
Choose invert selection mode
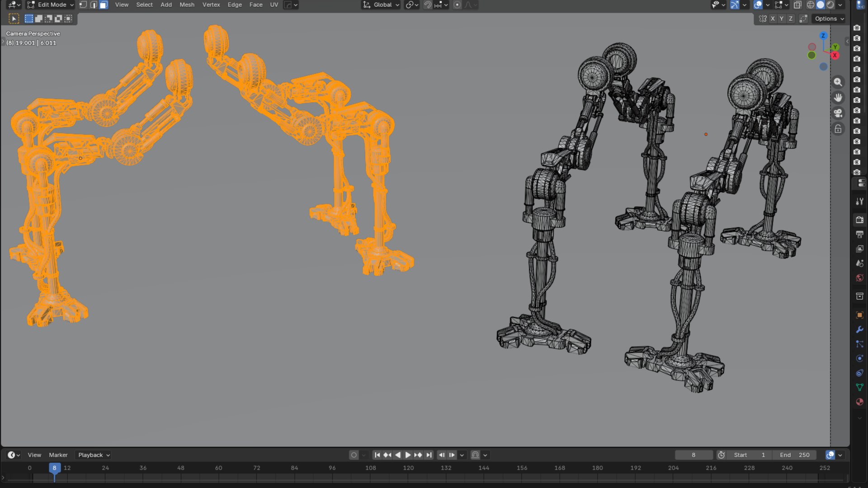(58, 19)
